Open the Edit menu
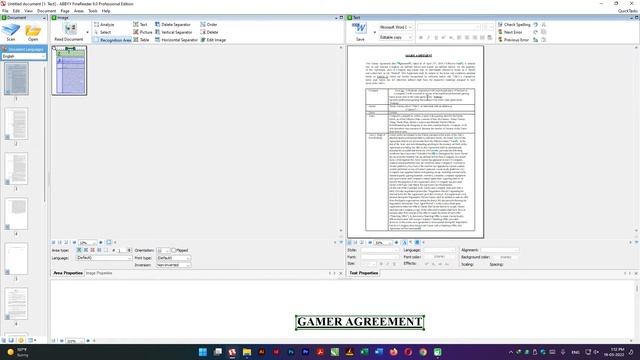 click(x=16, y=11)
